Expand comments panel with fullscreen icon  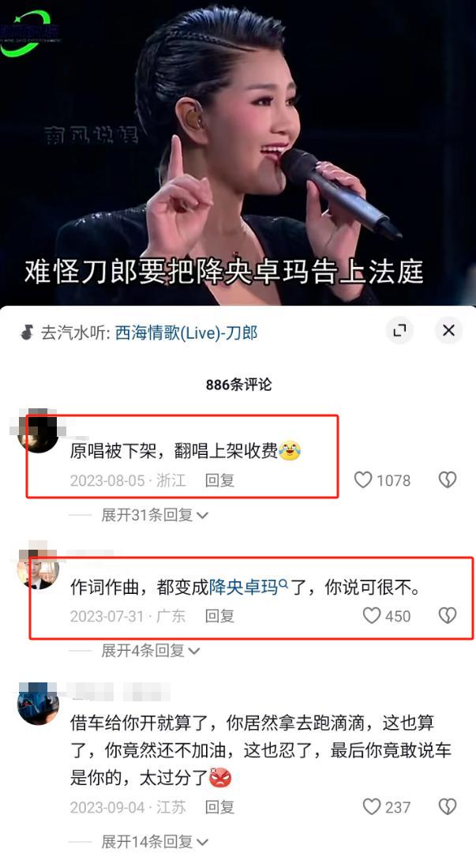(x=400, y=330)
